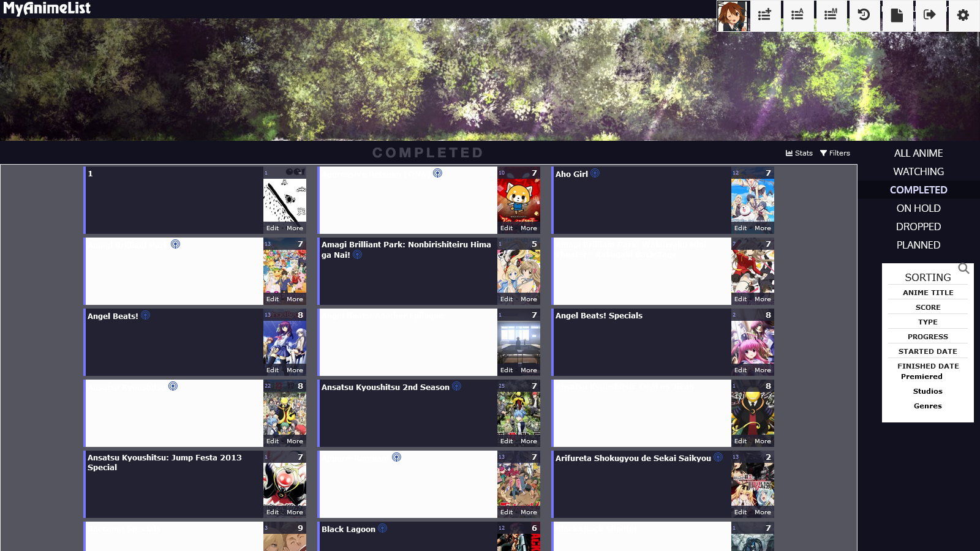Show More for Angel Beats! Specials
980x551 pixels.
pos(763,370)
